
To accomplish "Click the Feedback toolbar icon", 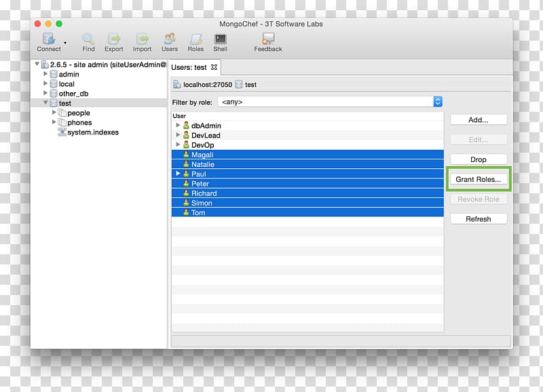I will click(267, 42).
